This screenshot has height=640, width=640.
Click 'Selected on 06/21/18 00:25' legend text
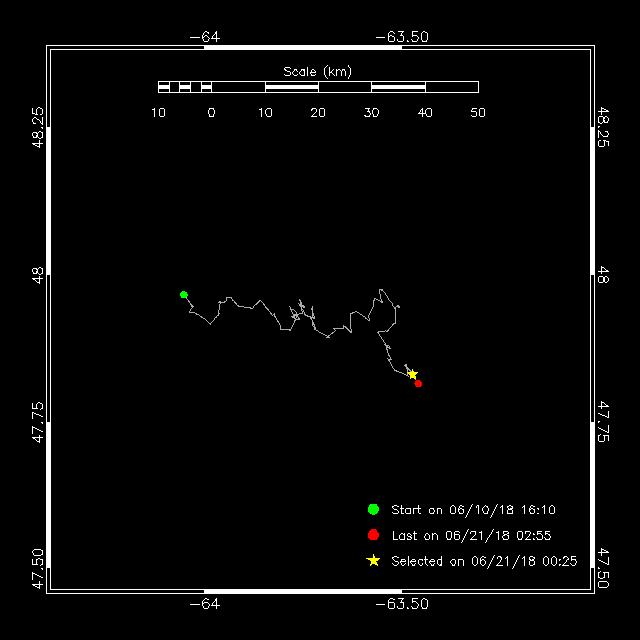click(x=484, y=561)
